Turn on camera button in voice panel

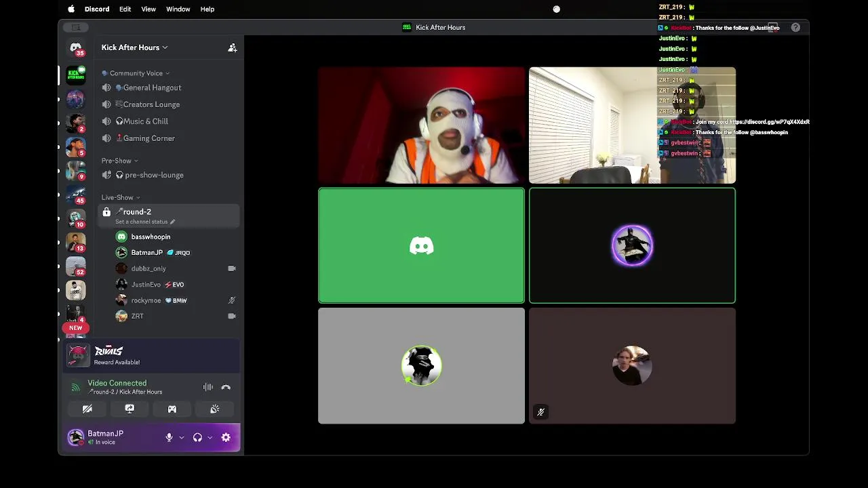click(87, 409)
